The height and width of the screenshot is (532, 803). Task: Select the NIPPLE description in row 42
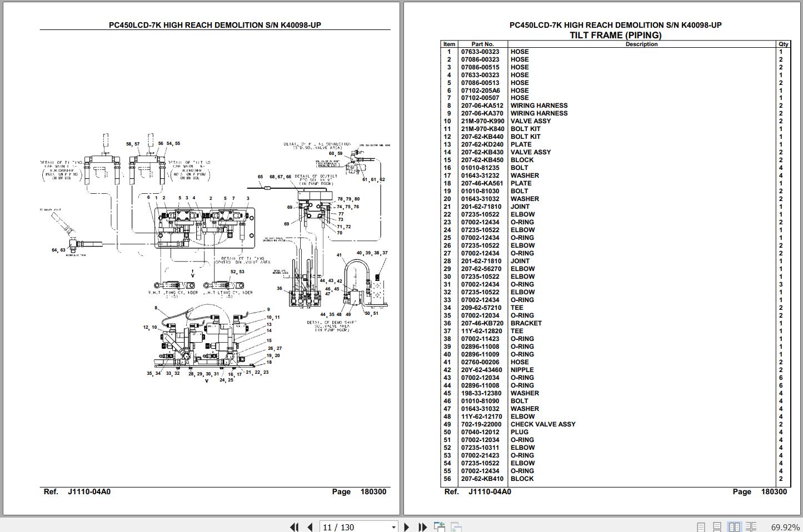(x=522, y=370)
